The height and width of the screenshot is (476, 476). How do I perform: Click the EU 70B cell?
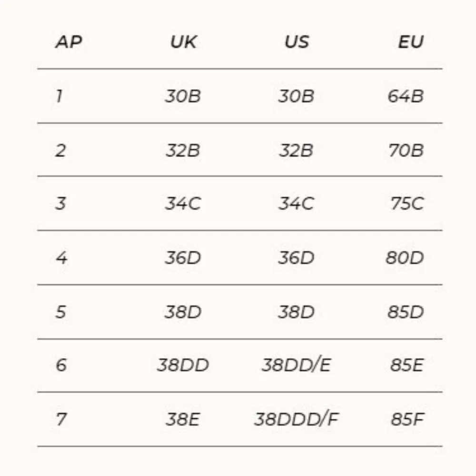coord(406,150)
